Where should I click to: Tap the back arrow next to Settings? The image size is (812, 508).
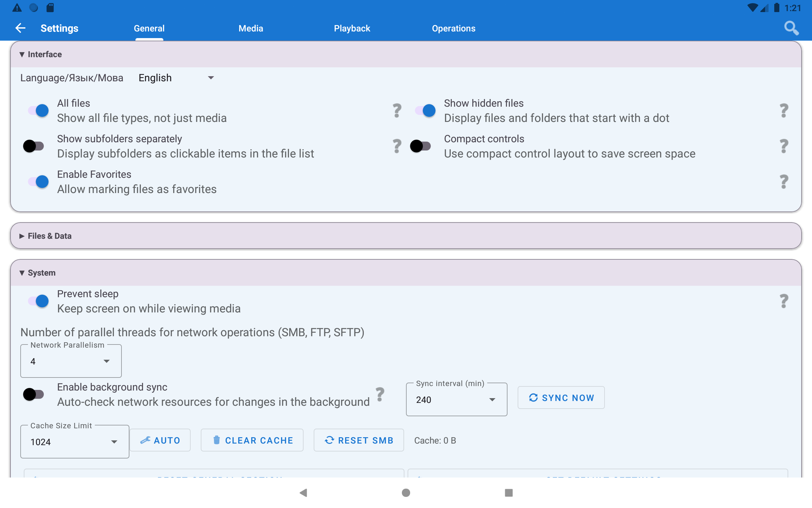[21, 28]
